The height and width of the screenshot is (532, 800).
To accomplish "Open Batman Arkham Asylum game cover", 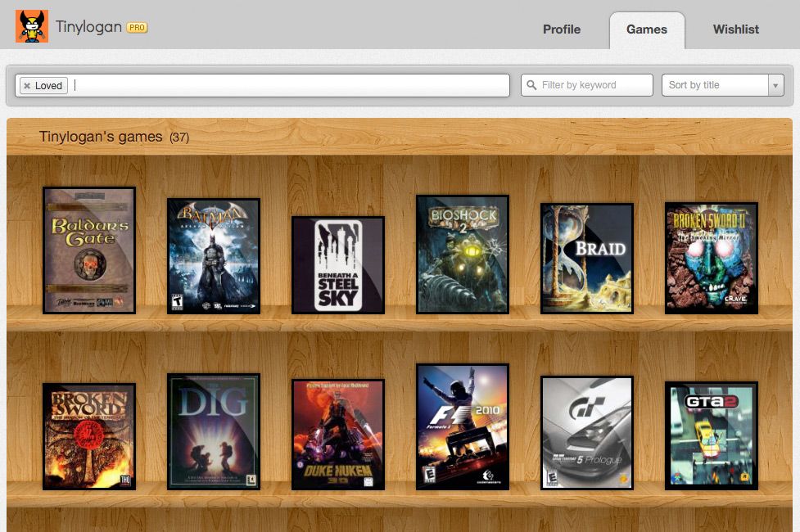I will (x=214, y=256).
